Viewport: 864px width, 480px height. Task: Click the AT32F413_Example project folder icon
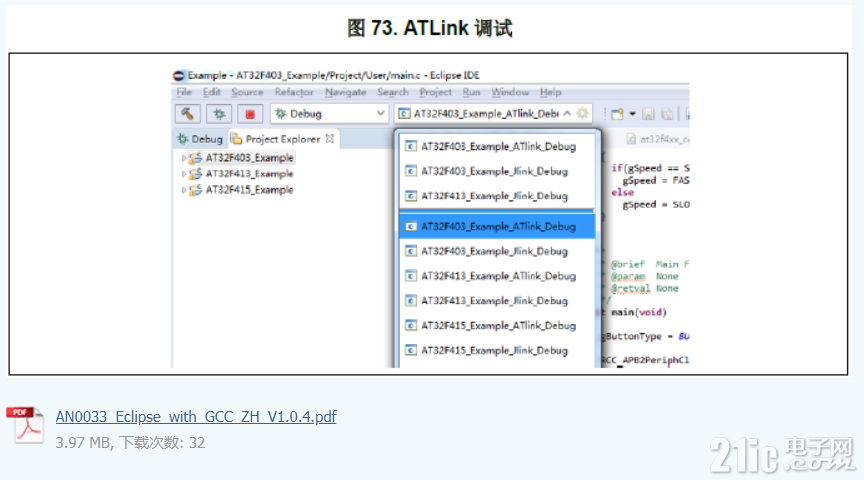point(195,174)
